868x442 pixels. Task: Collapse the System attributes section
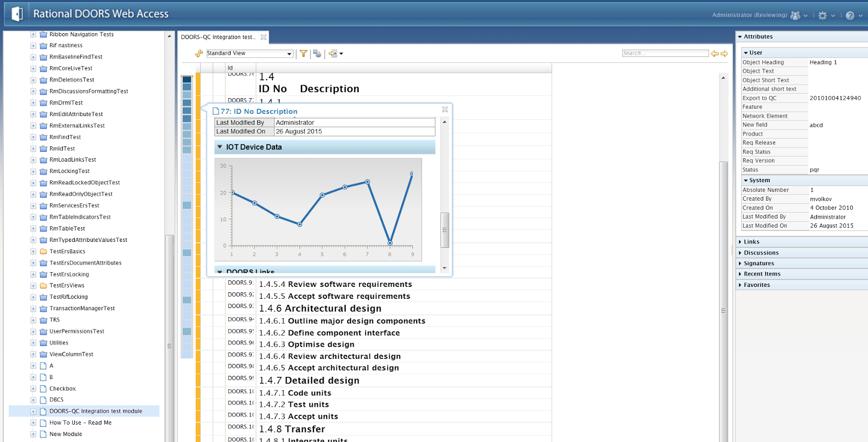tap(746, 181)
